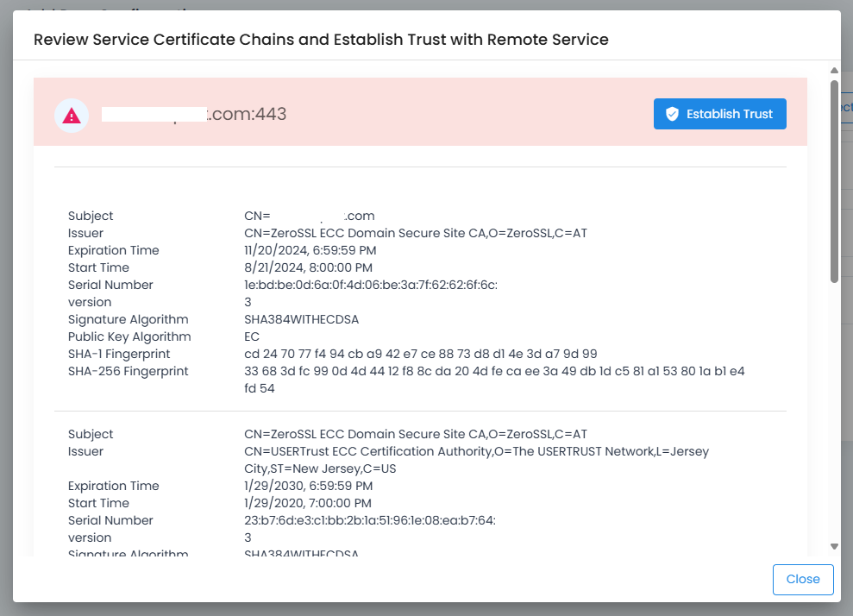The image size is (853, 616).
Task: Click the shield icon in Establish Trust
Action: (672, 114)
